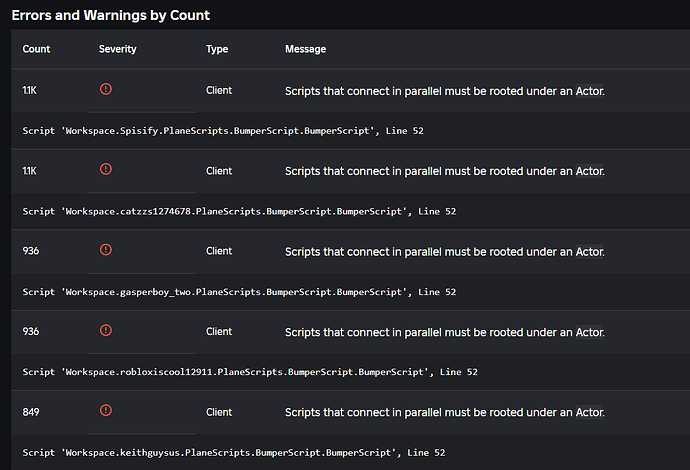The width and height of the screenshot is (690, 470).
Task: Click the Errors and Warnings by Count heading
Action: [x=111, y=15]
